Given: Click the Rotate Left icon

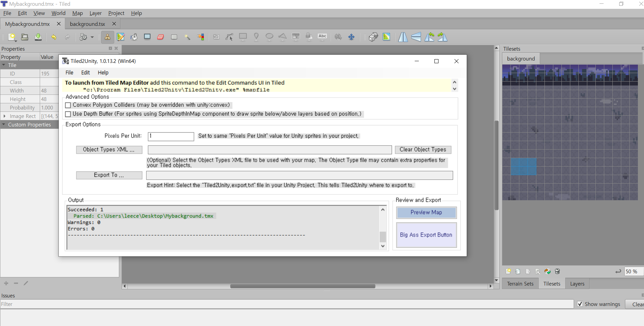Looking at the screenshot, I should (429, 37).
